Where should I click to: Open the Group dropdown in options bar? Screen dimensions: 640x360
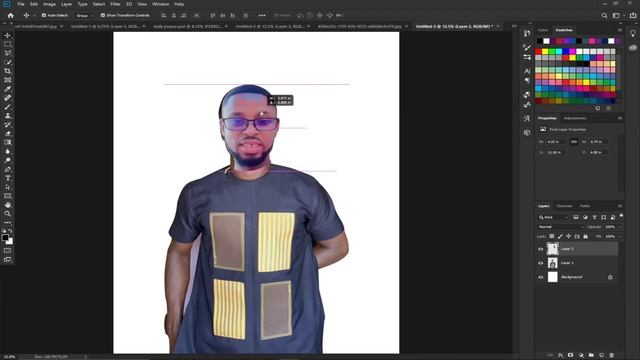coord(84,16)
